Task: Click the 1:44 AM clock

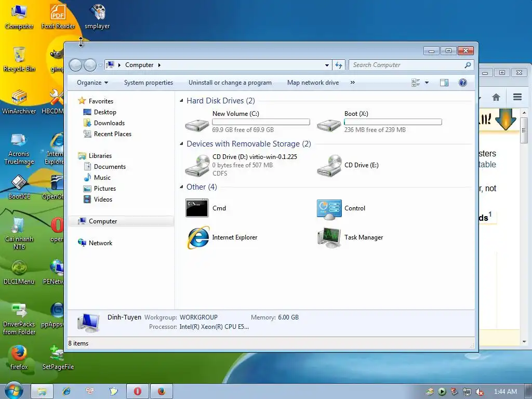Action: (506, 392)
